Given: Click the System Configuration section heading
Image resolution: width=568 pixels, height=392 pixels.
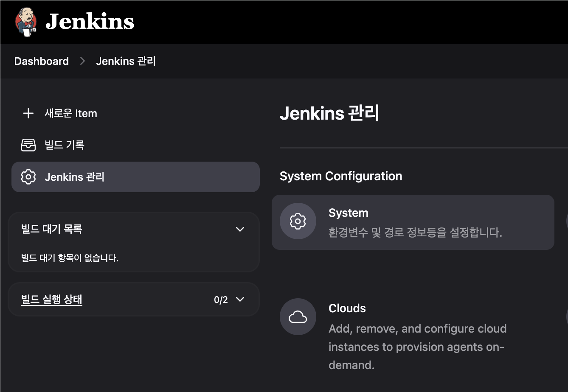Looking at the screenshot, I should [341, 176].
